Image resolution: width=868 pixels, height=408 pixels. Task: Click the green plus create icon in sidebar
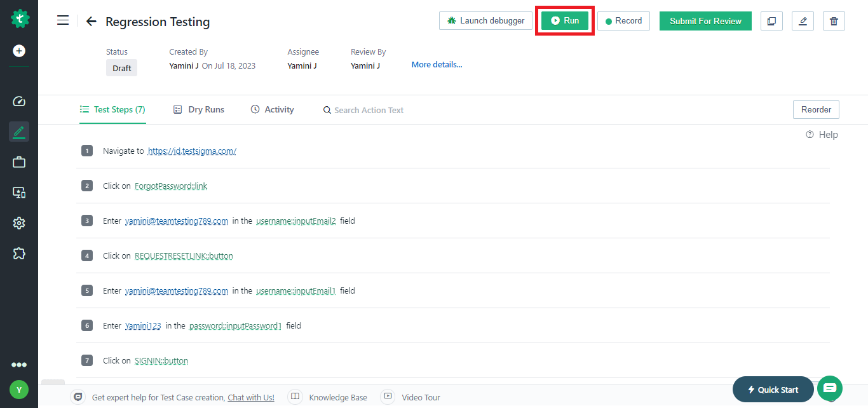coord(18,51)
